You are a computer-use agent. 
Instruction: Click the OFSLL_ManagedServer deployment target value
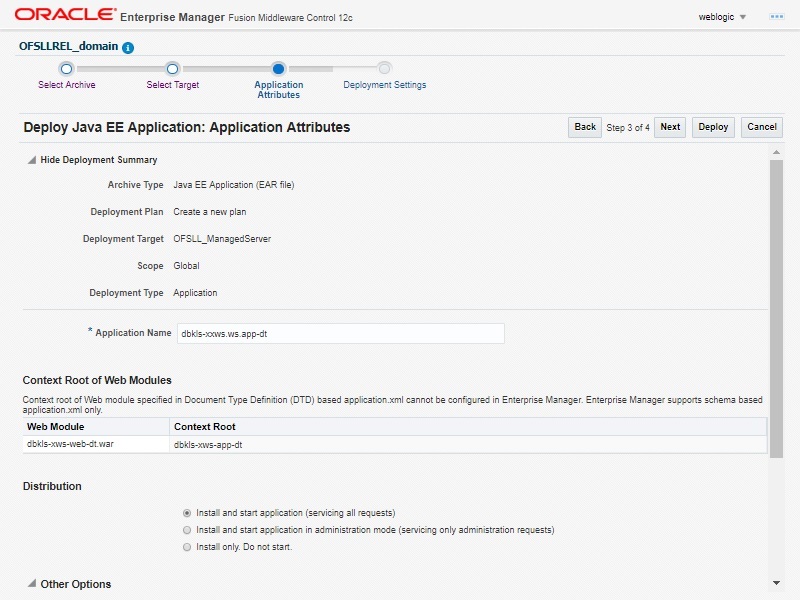click(222, 239)
